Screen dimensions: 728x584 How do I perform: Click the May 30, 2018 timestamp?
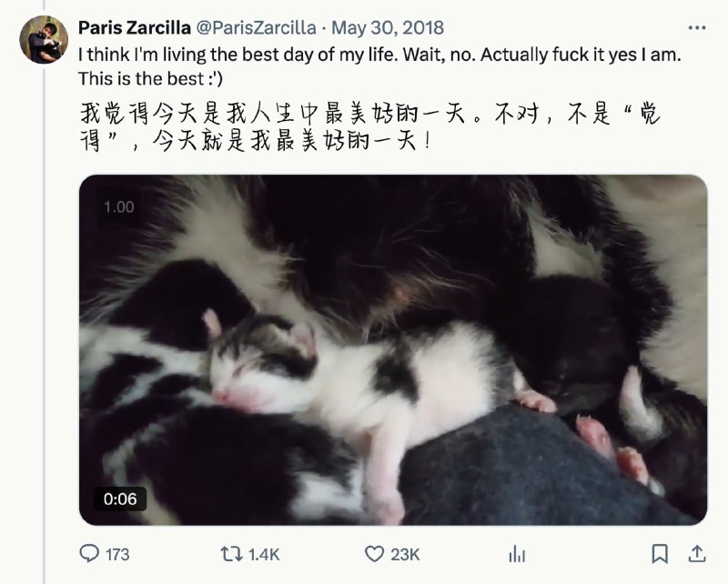click(388, 28)
